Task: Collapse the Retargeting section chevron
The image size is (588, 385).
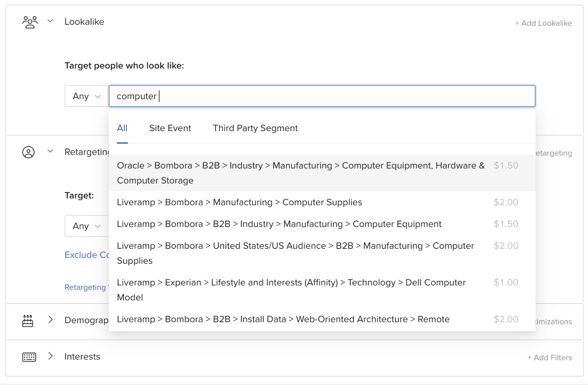Action: pyautogui.click(x=50, y=151)
